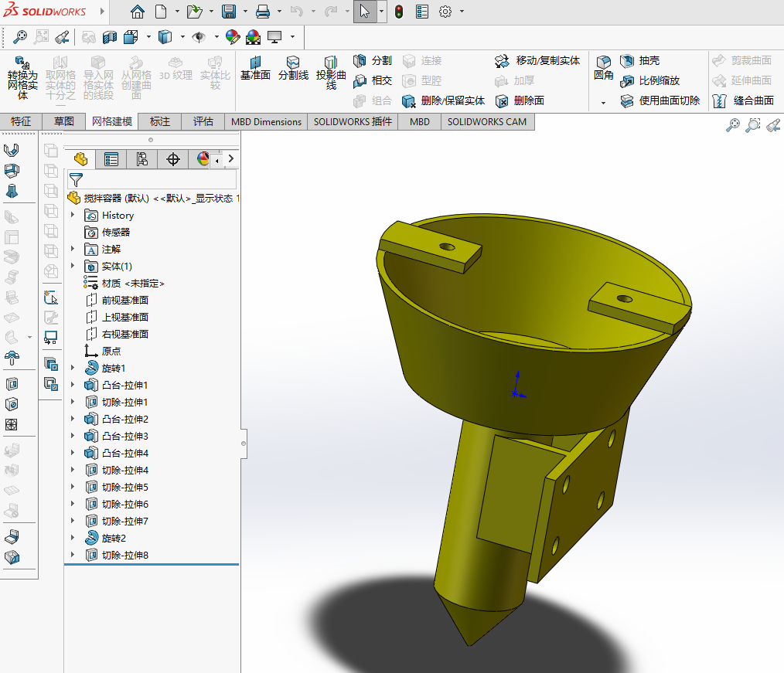The width and height of the screenshot is (784, 673).
Task: Open the ConfigurationManager tab icon
Action: pos(142,159)
